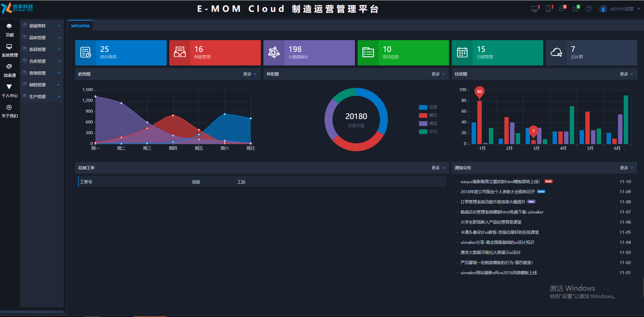Expand the 仓库管理 section
This screenshot has height=317, width=644.
coord(41,61)
